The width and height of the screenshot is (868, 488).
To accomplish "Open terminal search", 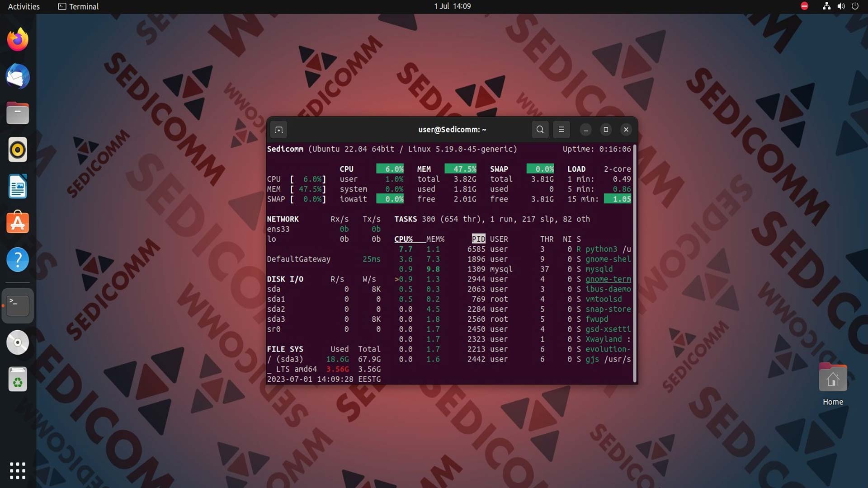I will pos(540,130).
